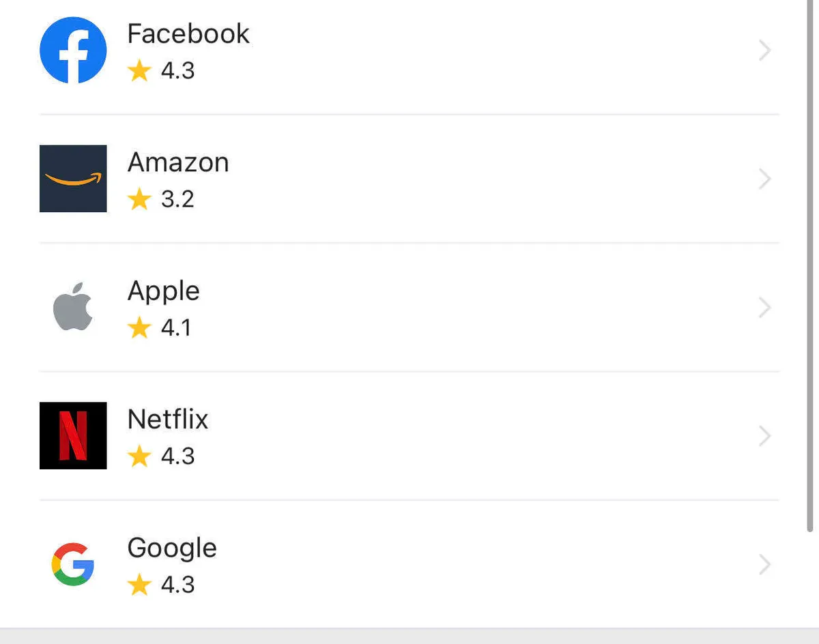819x644 pixels.
Task: Click the star icon beside Apple's rating
Action: coord(139,327)
